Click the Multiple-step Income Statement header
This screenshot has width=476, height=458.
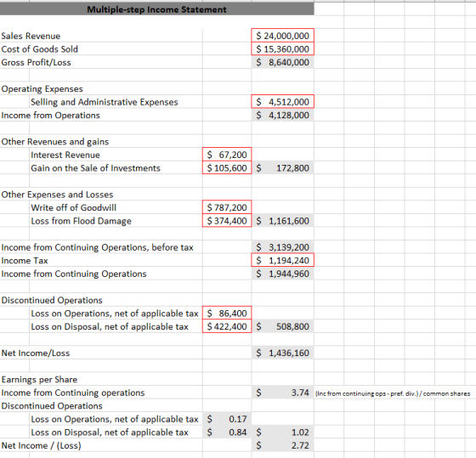click(156, 9)
